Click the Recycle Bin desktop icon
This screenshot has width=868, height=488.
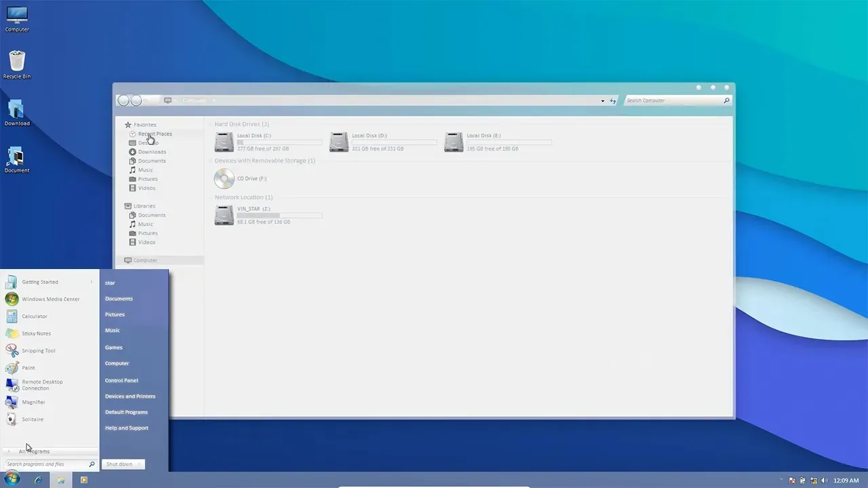click(x=17, y=65)
